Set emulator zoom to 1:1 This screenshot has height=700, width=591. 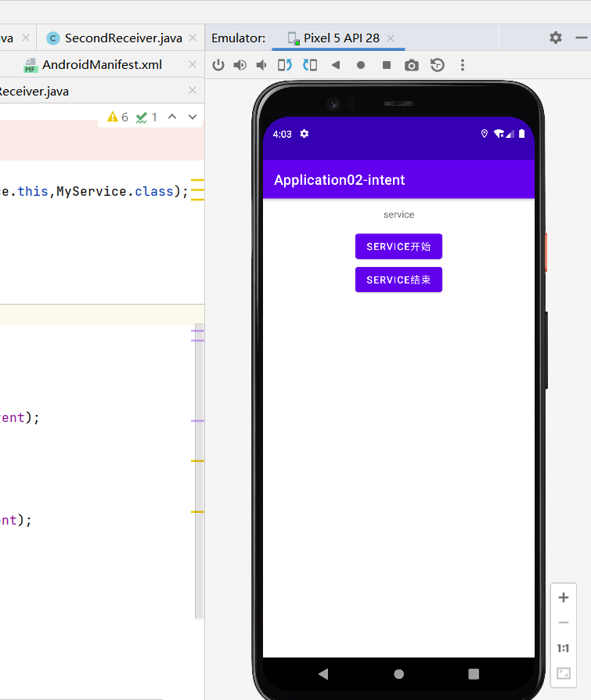(x=564, y=648)
